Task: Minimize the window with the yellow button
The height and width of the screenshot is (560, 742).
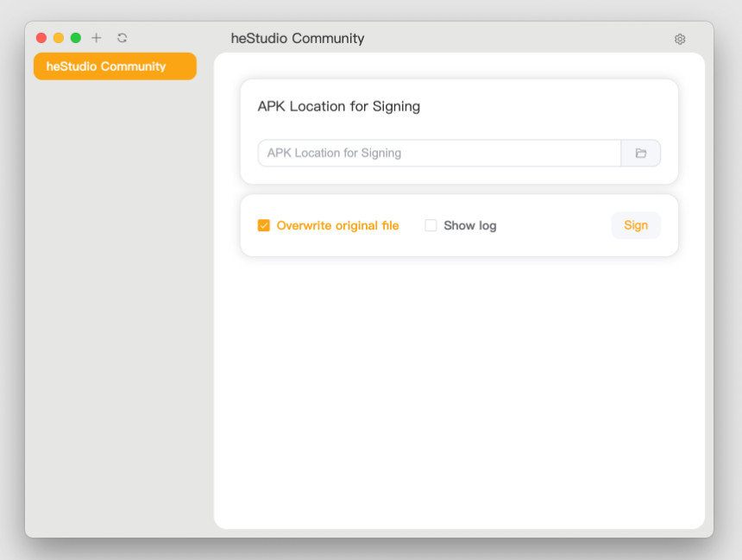Action: click(59, 38)
